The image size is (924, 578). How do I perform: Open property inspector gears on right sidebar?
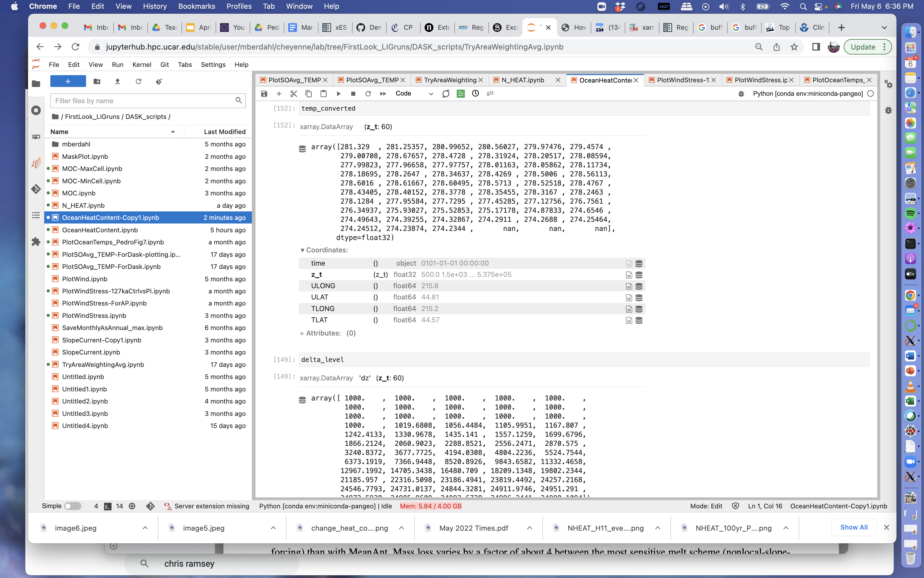click(889, 84)
